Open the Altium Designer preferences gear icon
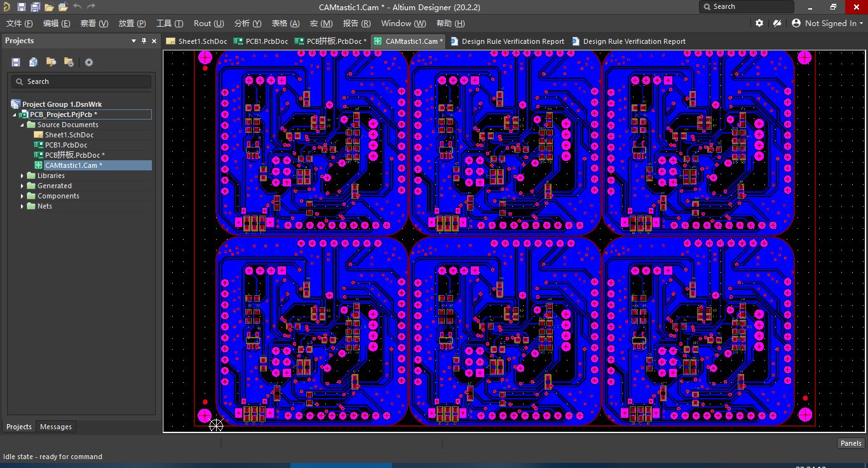 point(759,23)
